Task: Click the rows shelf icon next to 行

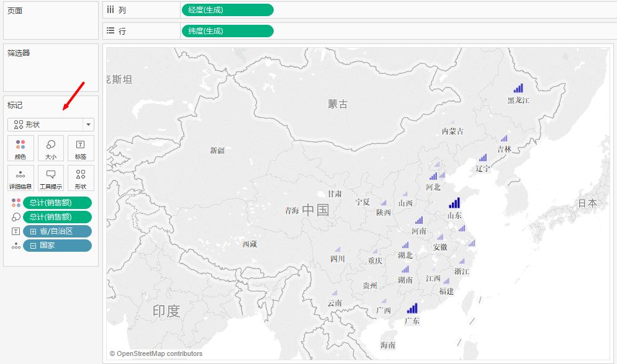Action: (x=110, y=30)
